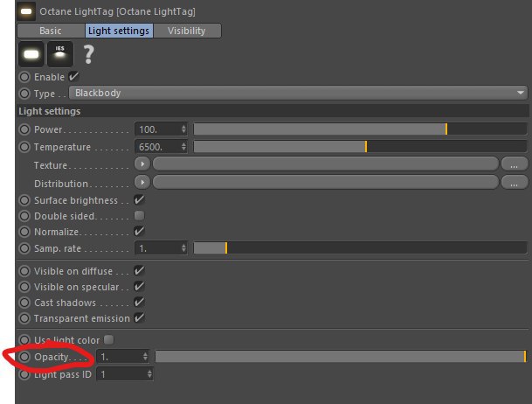Click the Temperature value stepper arrows

click(x=183, y=147)
